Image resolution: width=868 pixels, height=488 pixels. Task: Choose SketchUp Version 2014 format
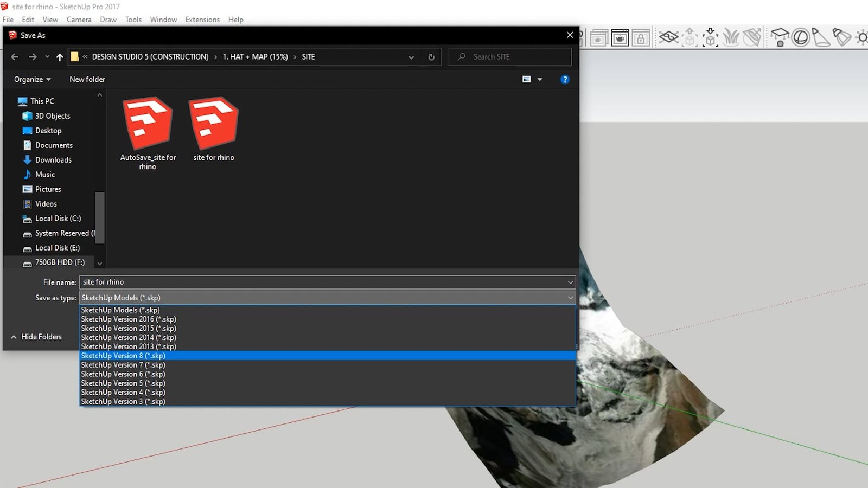[x=328, y=338]
